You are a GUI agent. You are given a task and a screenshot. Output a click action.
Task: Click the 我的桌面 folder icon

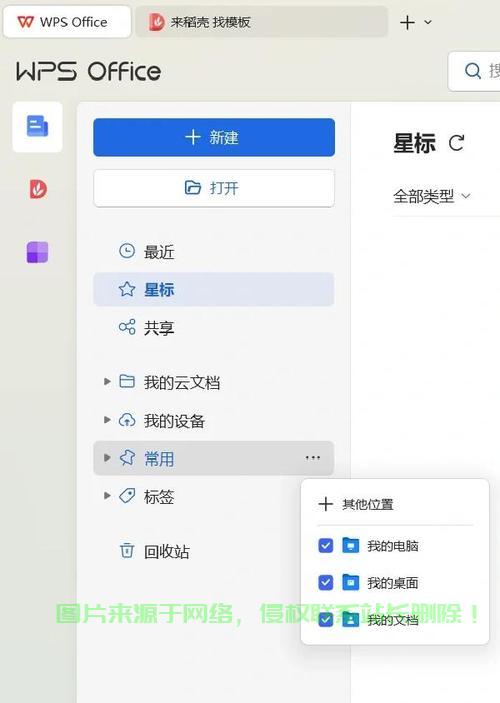351,582
